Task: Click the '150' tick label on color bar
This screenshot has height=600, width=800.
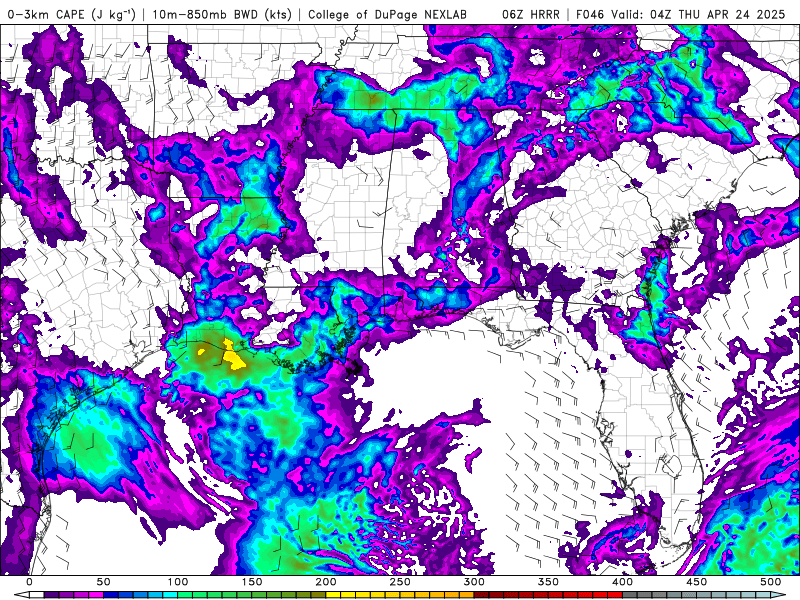Action: [x=252, y=582]
